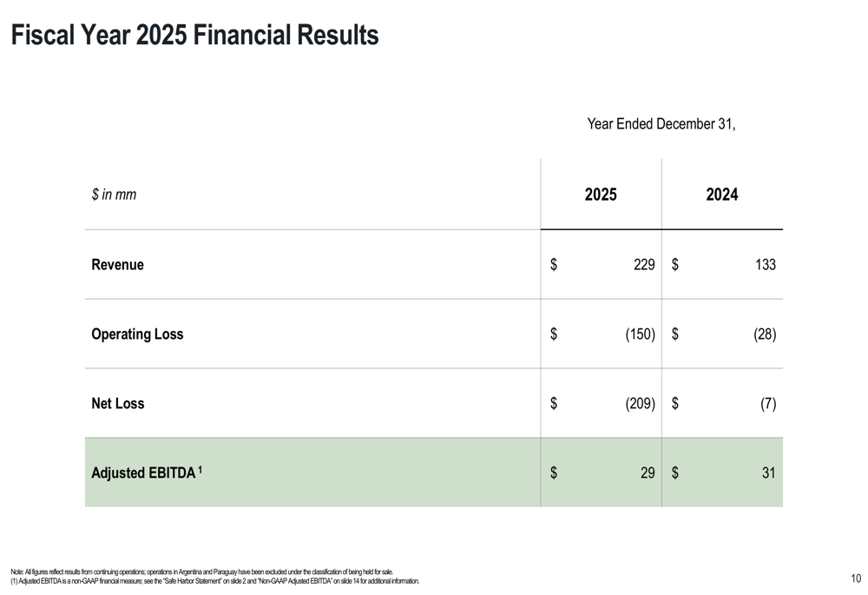868x595 pixels.
Task: Select the 2024 column header
Action: point(722,195)
